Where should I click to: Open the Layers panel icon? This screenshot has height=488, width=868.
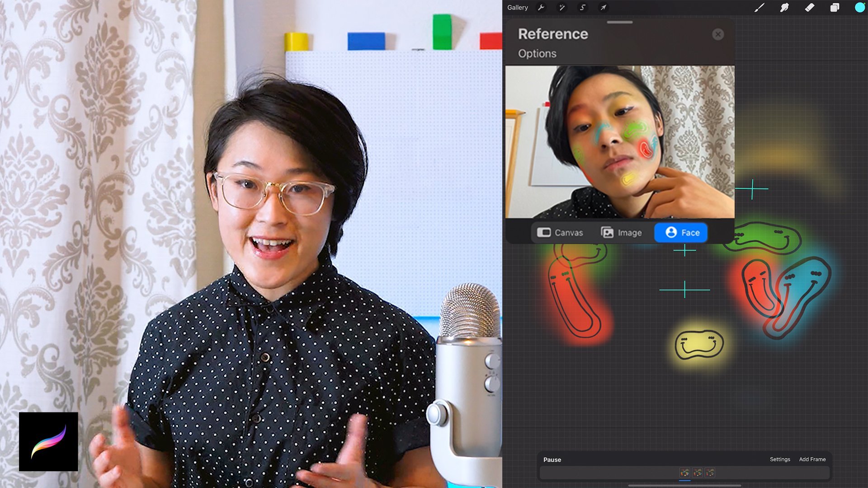pos(835,8)
